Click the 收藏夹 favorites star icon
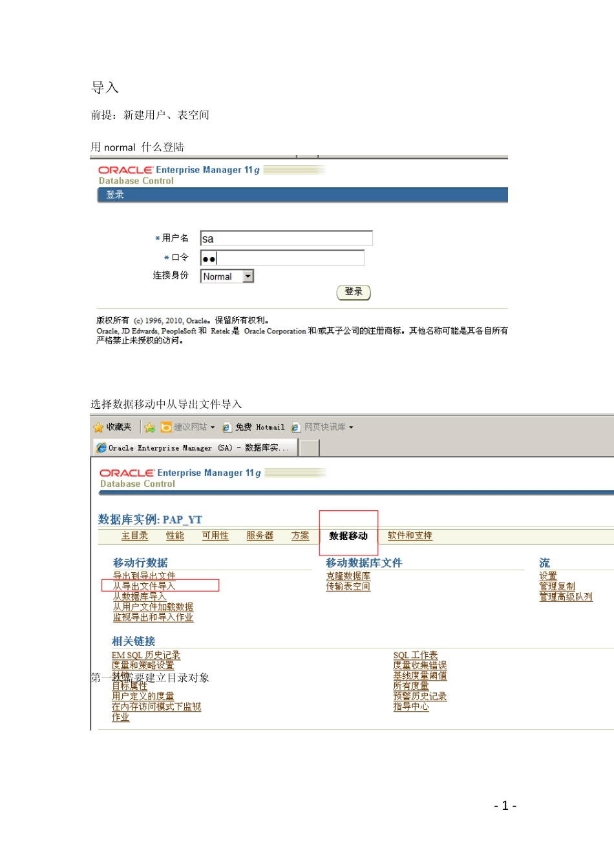The image size is (614, 868). coord(98,428)
